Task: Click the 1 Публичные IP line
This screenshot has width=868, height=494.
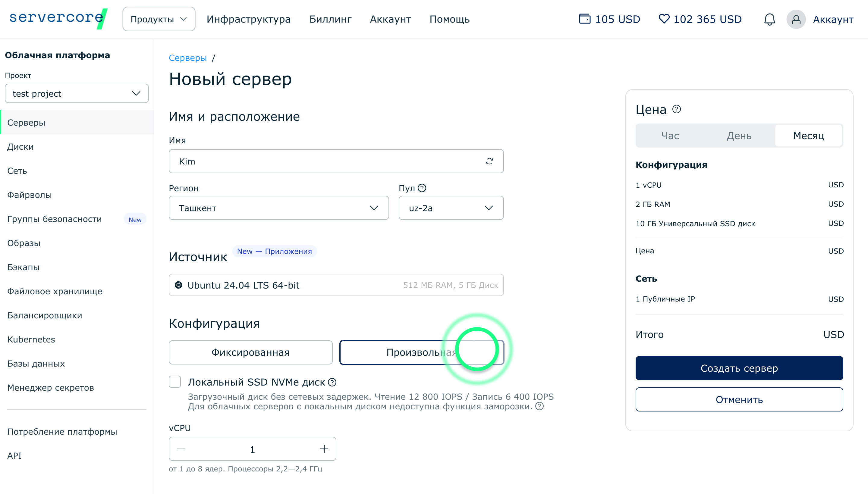Action: tap(739, 299)
